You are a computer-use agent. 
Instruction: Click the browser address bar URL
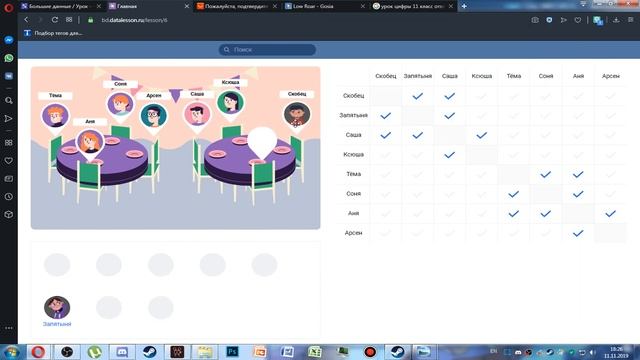[x=135, y=20]
